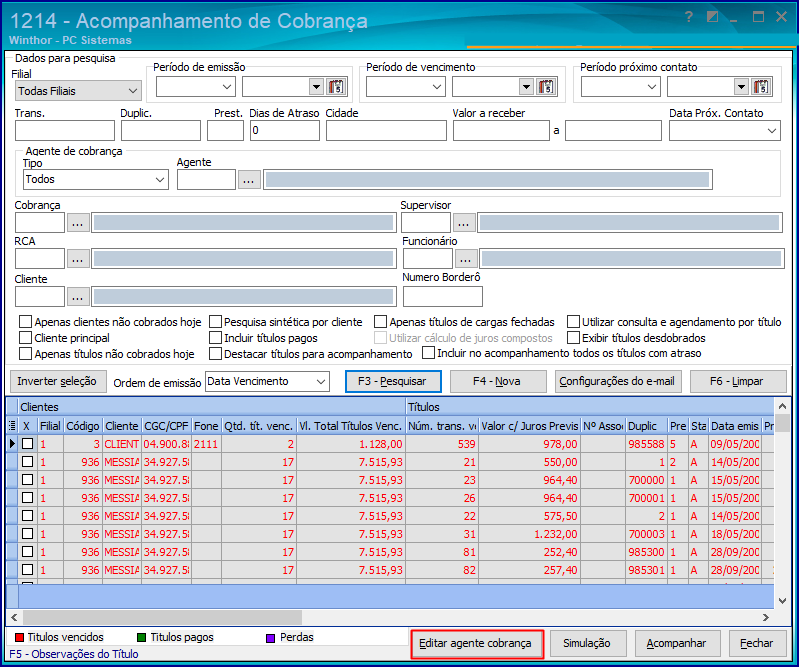Open Funcionário lookup ellipsis button

pyautogui.click(x=465, y=259)
